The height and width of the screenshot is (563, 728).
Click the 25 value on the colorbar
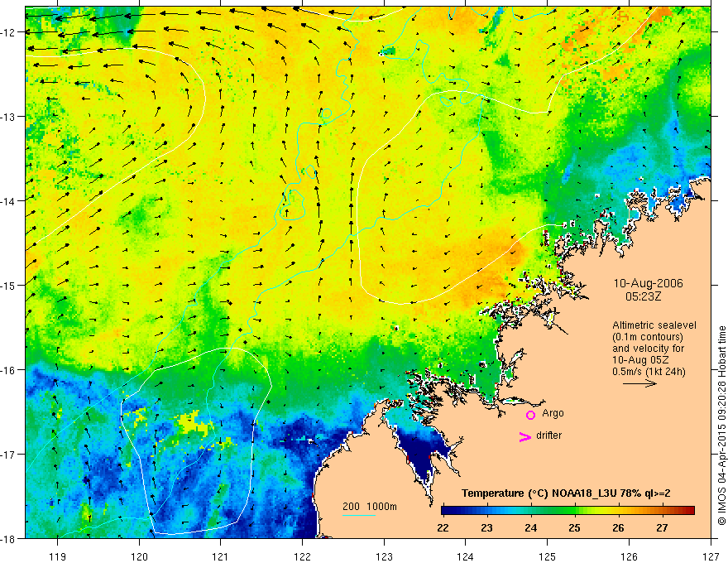574,527
